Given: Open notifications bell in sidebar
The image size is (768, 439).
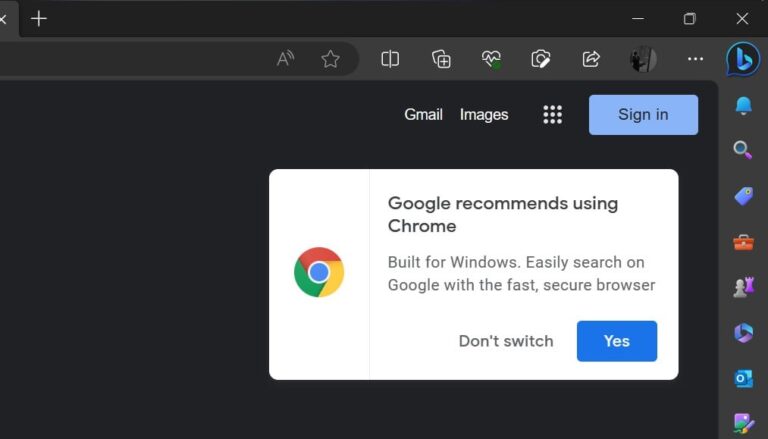Looking at the screenshot, I should 743,106.
